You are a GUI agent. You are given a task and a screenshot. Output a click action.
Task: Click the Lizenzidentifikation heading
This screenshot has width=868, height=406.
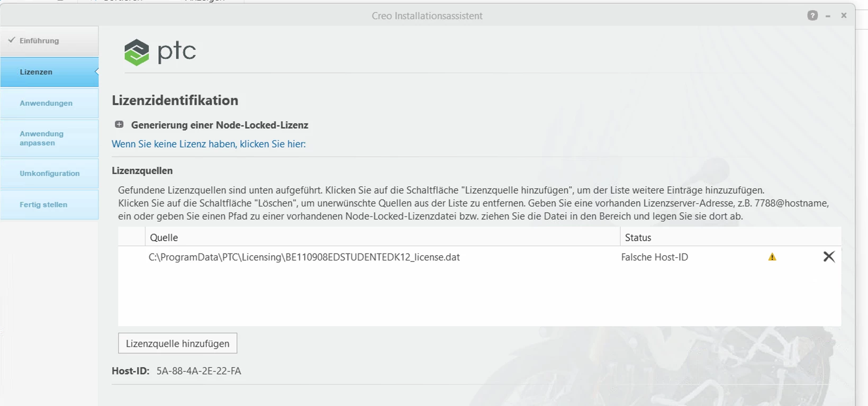tap(175, 101)
